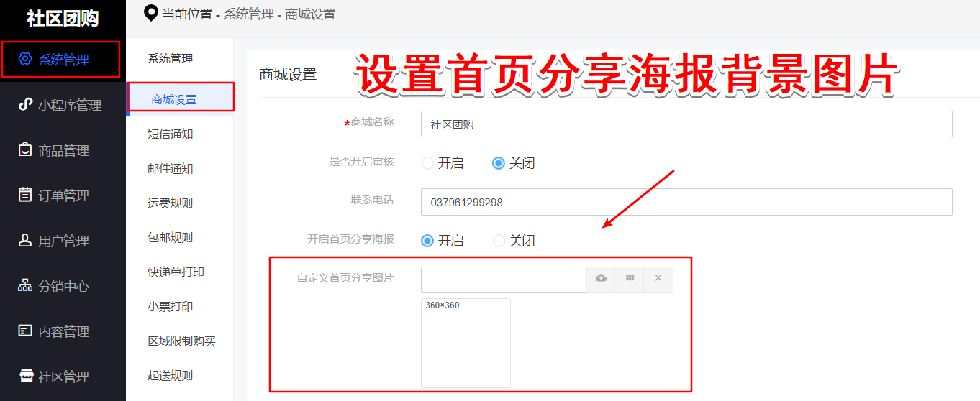
Task: Open 社区管理 menu item
Action: click(63, 377)
